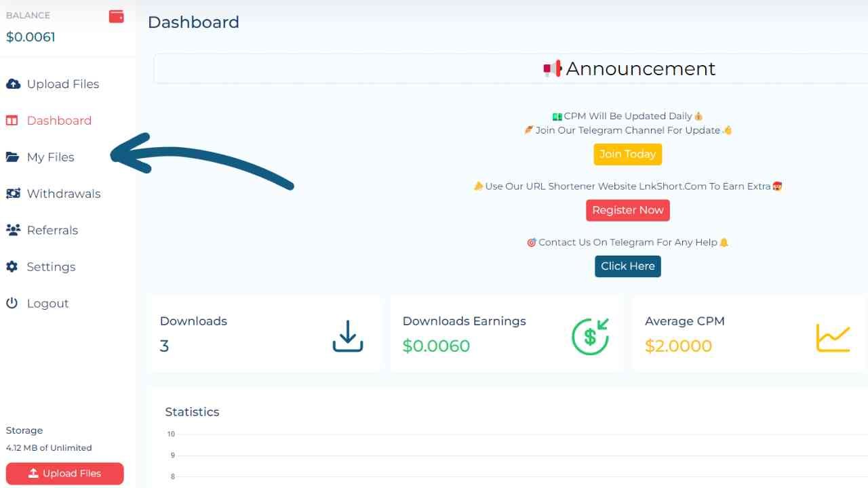This screenshot has width=868, height=488.
Task: Click the Referrals people icon
Action: point(12,230)
